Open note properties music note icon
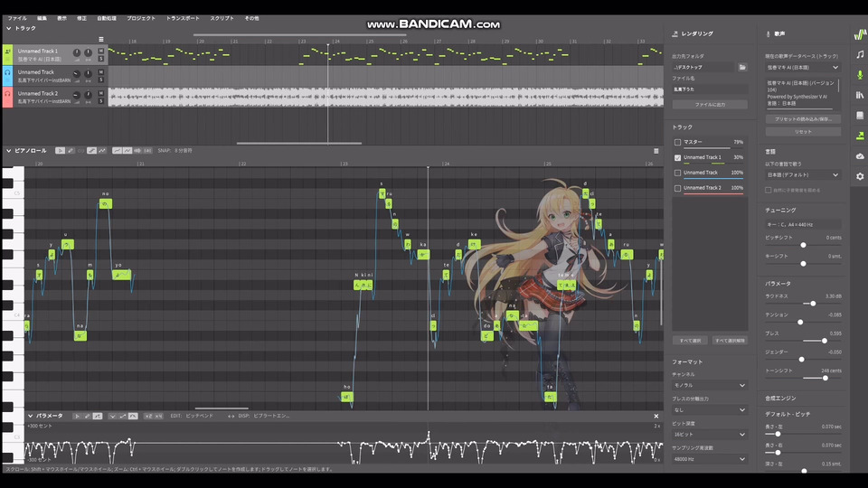The width and height of the screenshot is (868, 488). 860,54
